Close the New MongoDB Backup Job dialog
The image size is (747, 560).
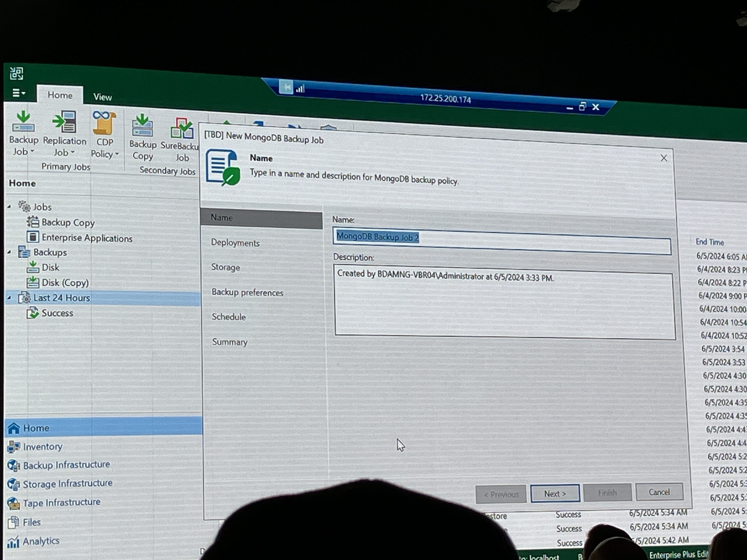(664, 158)
